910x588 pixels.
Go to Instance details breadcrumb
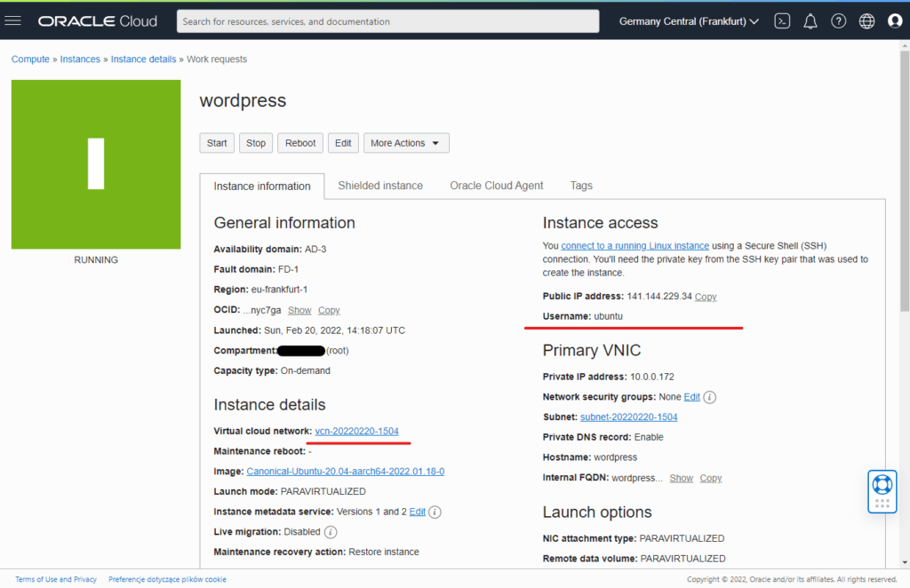[143, 60]
